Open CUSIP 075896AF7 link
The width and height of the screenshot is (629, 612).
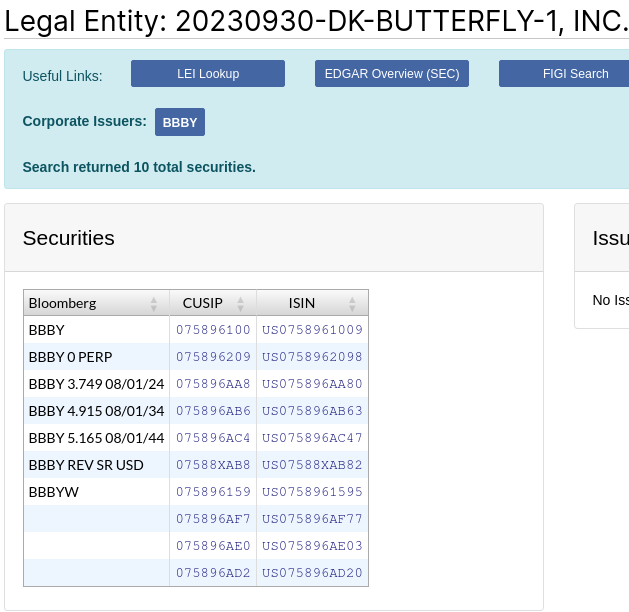pyautogui.click(x=213, y=519)
